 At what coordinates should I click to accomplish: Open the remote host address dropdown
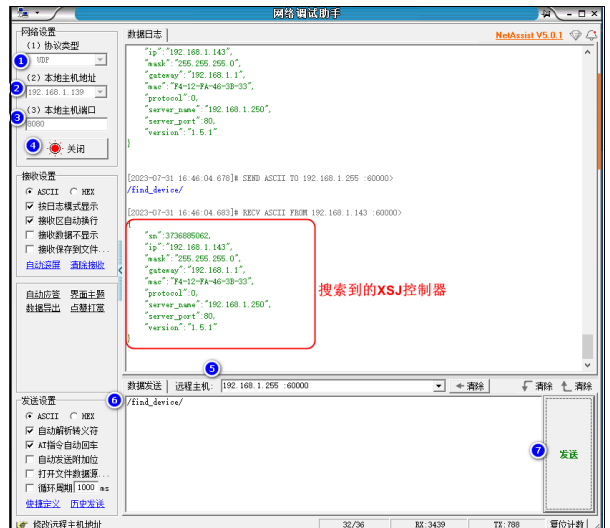pyautogui.click(x=438, y=386)
